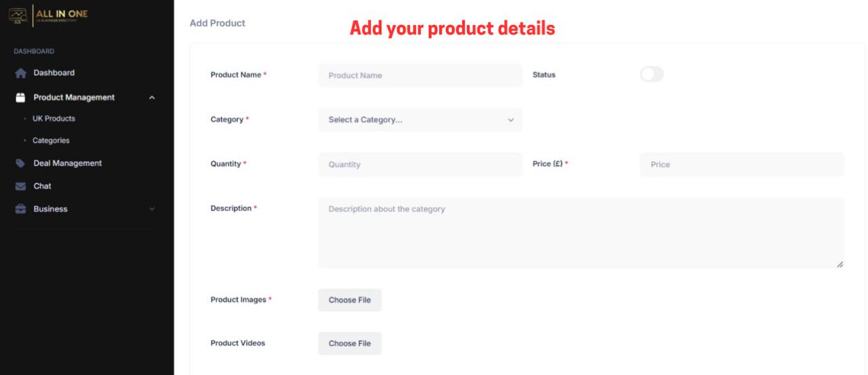Open the Deal Management menu item

coord(68,163)
